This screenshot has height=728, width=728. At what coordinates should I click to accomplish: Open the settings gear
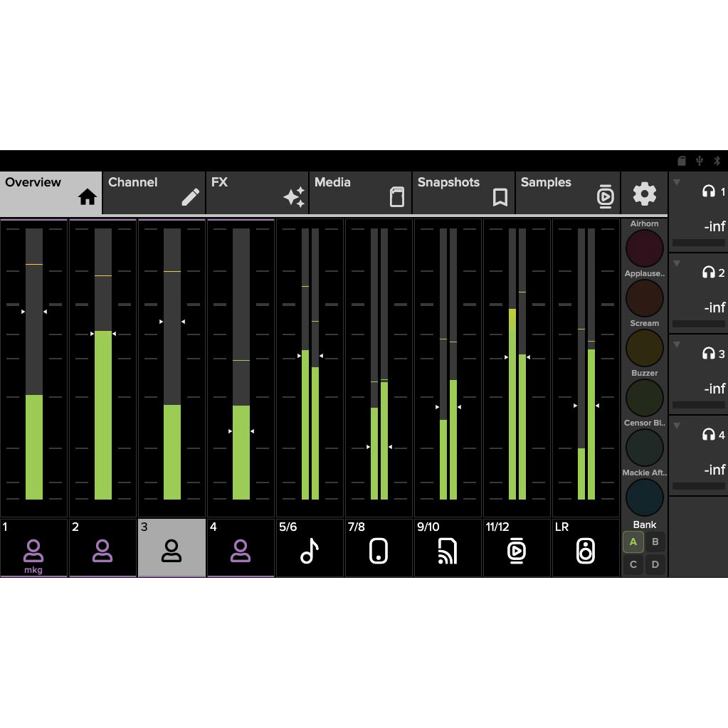pos(644,193)
